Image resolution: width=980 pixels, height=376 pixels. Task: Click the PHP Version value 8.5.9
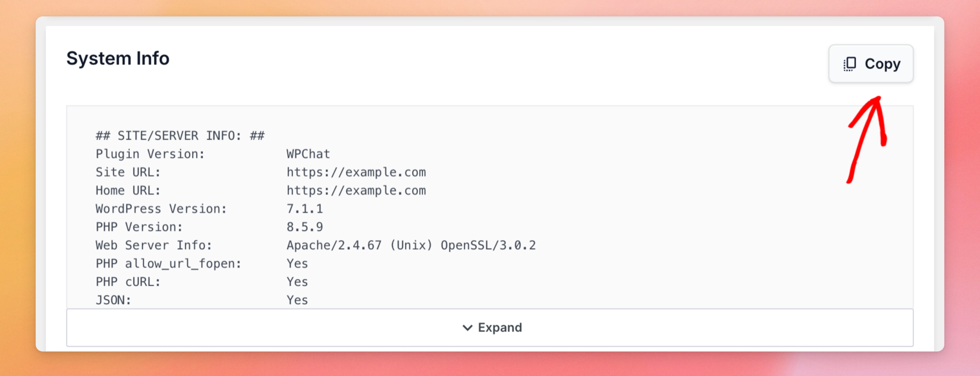(305, 227)
